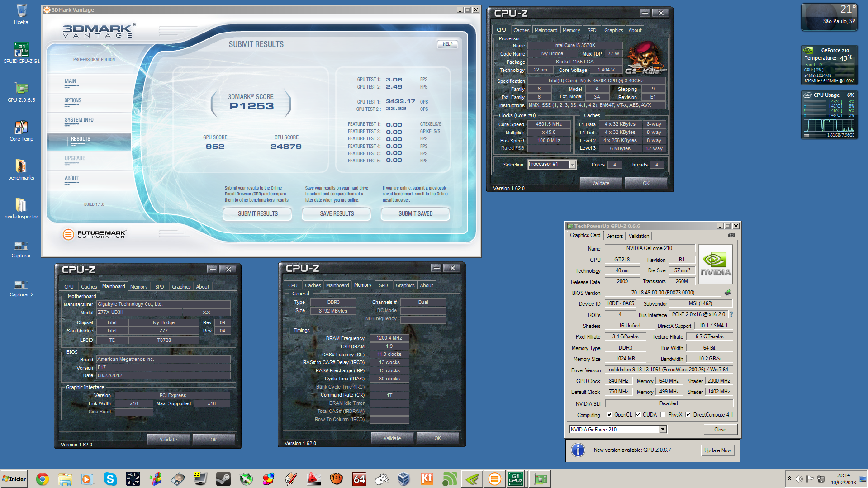Expand the NVIDIA GeForce 210 card dropdown
Viewport: 868px width, 488px height.
click(x=663, y=429)
